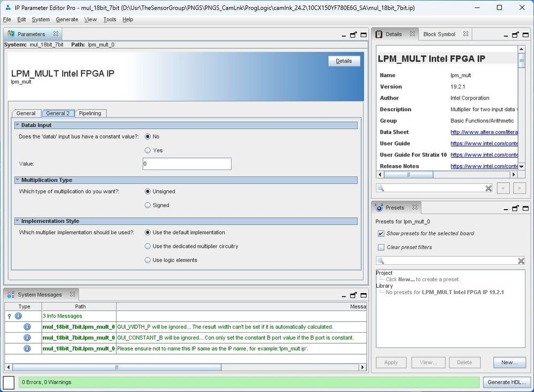534x392 pixels.
Task: Choose Unsigned multiplication type
Action: [x=148, y=191]
